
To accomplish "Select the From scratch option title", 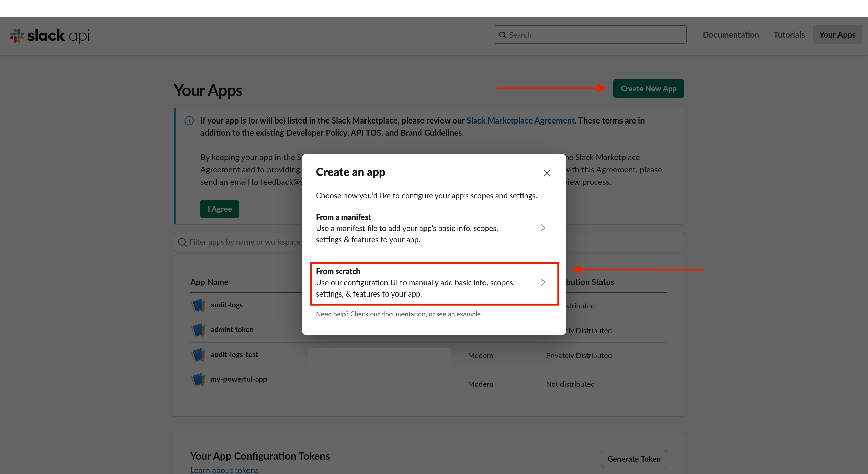I will click(338, 271).
